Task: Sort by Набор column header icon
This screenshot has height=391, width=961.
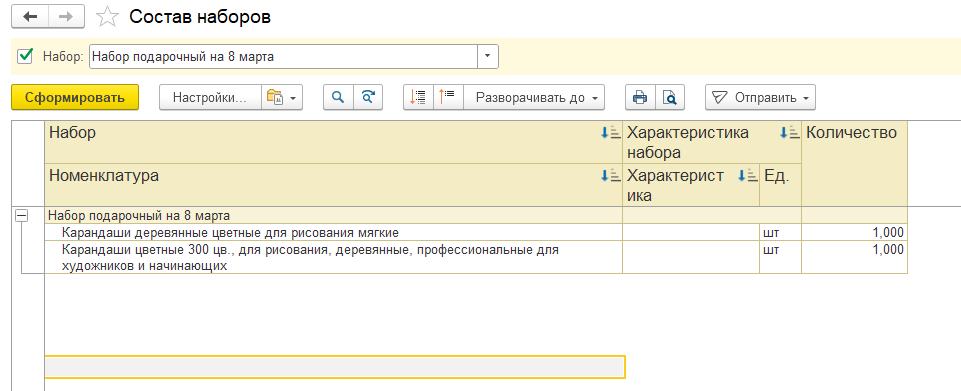Action: click(610, 132)
